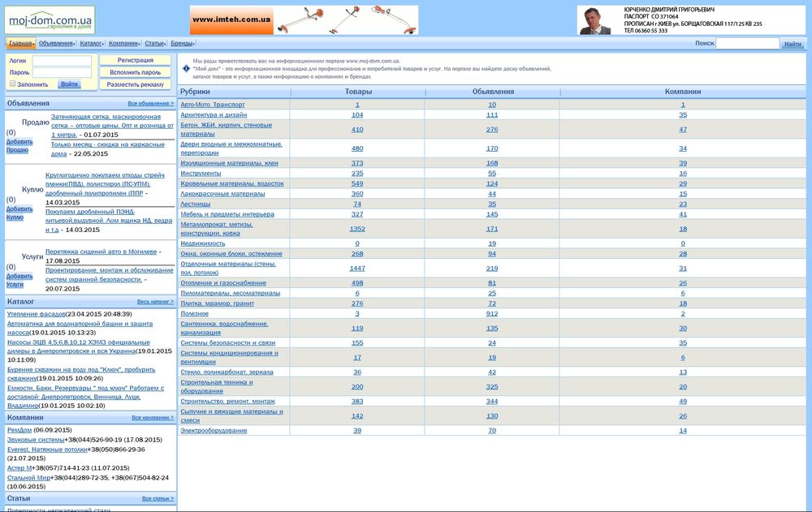The height and width of the screenshot is (512, 812).
Task: Click into the Поиск search field
Action: tap(747, 44)
